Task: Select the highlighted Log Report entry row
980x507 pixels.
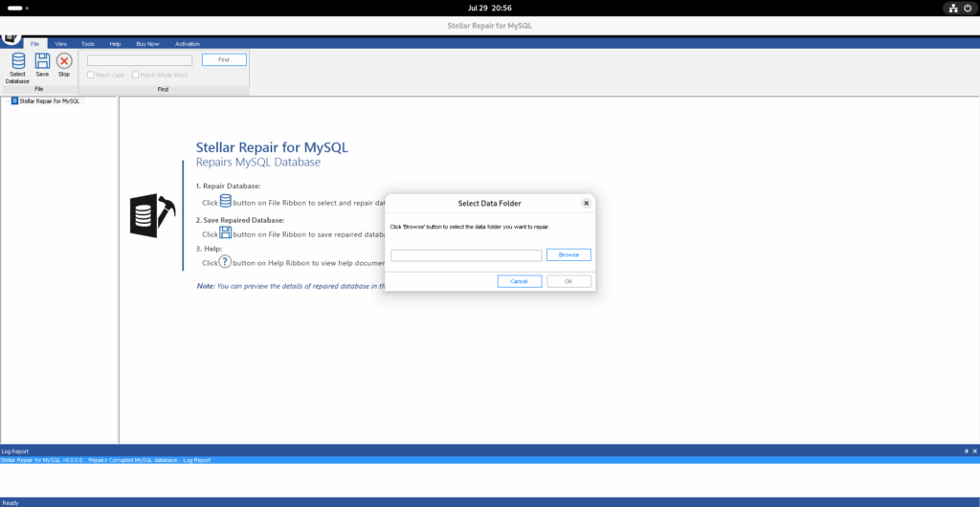Action: pyautogui.click(x=490, y=459)
